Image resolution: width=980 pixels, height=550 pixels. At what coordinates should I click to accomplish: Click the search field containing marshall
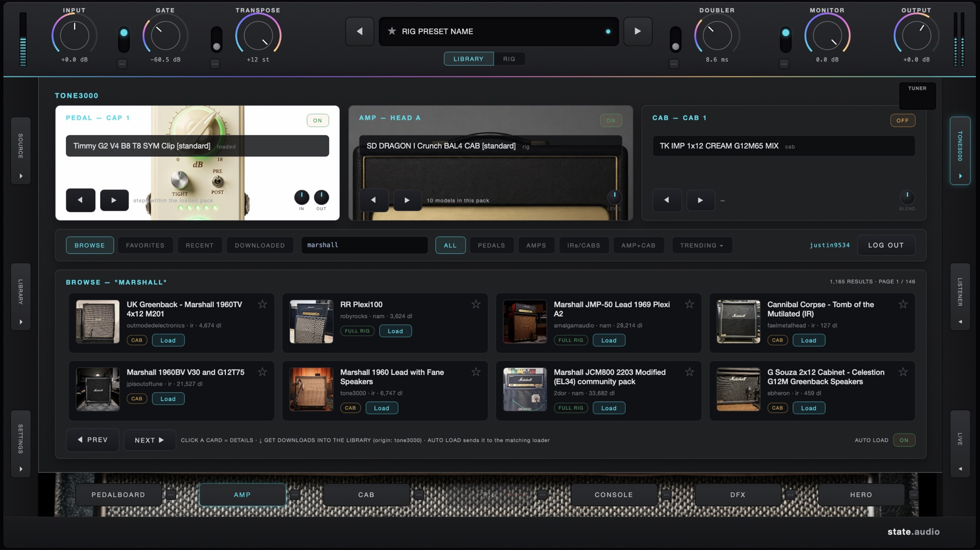(x=364, y=245)
